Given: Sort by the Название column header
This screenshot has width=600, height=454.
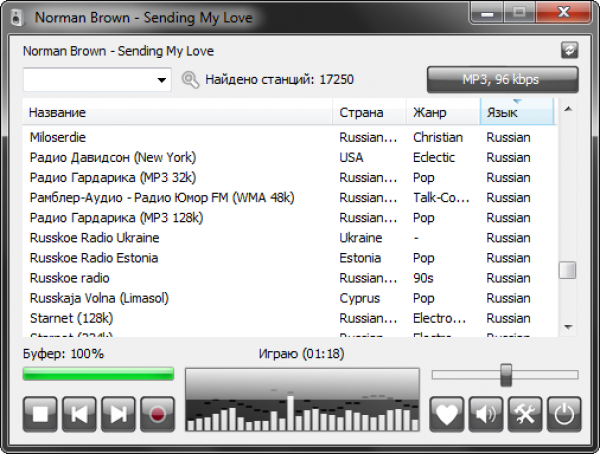Looking at the screenshot, I should click(177, 113).
